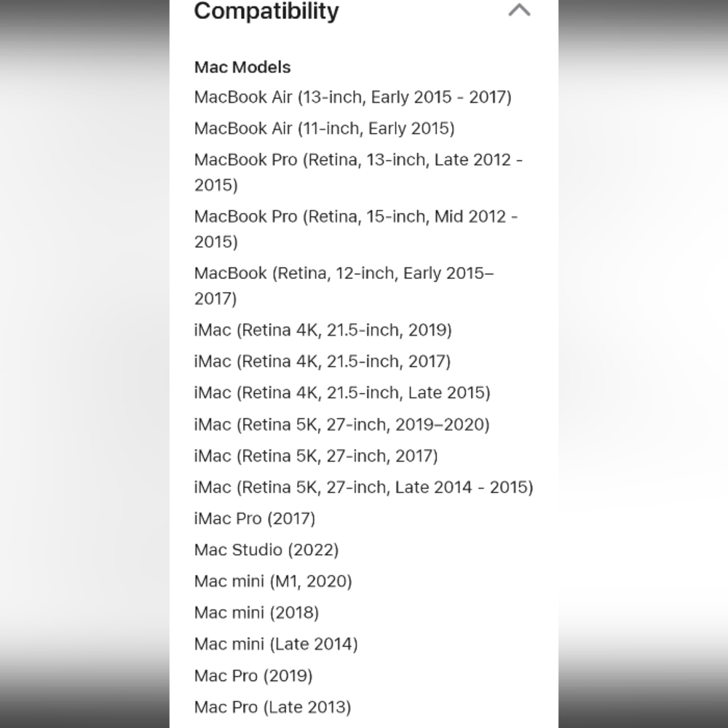Click the Mac Pro (2019) entry
Screen dimensions: 728x728
pos(253,676)
